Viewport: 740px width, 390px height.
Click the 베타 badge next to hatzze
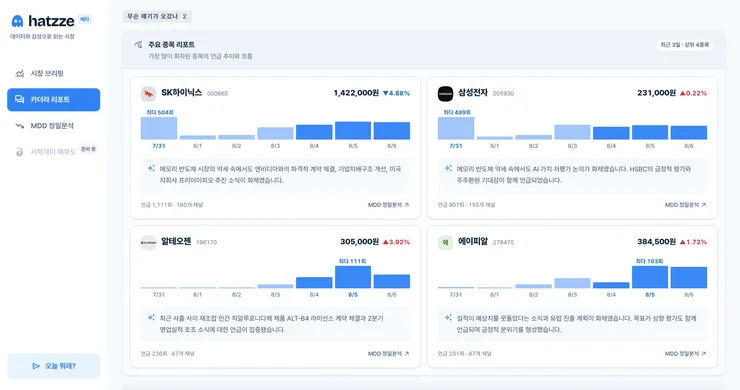click(84, 19)
